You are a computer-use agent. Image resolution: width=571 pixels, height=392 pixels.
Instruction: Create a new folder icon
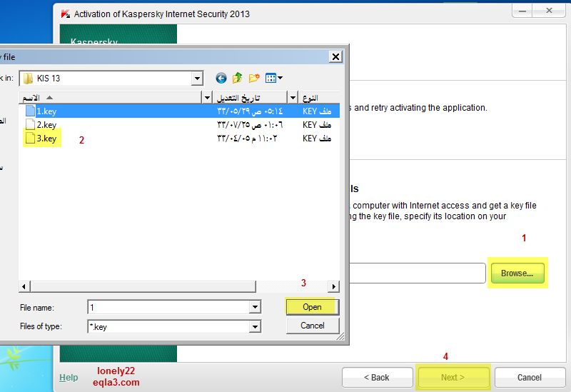[x=254, y=78]
